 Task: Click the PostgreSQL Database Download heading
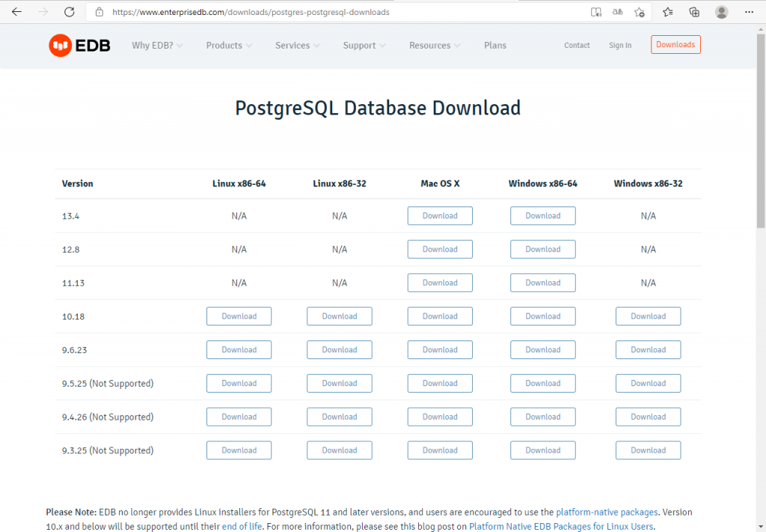click(x=378, y=108)
